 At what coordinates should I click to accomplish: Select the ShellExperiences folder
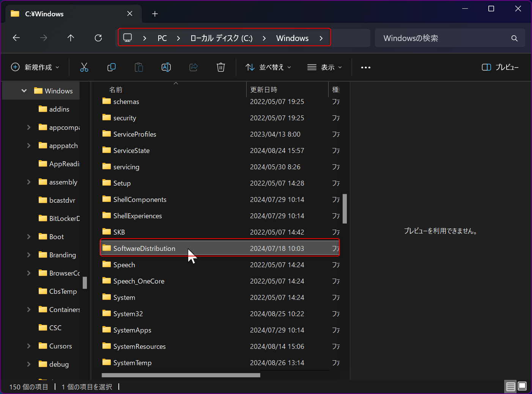[220, 216]
